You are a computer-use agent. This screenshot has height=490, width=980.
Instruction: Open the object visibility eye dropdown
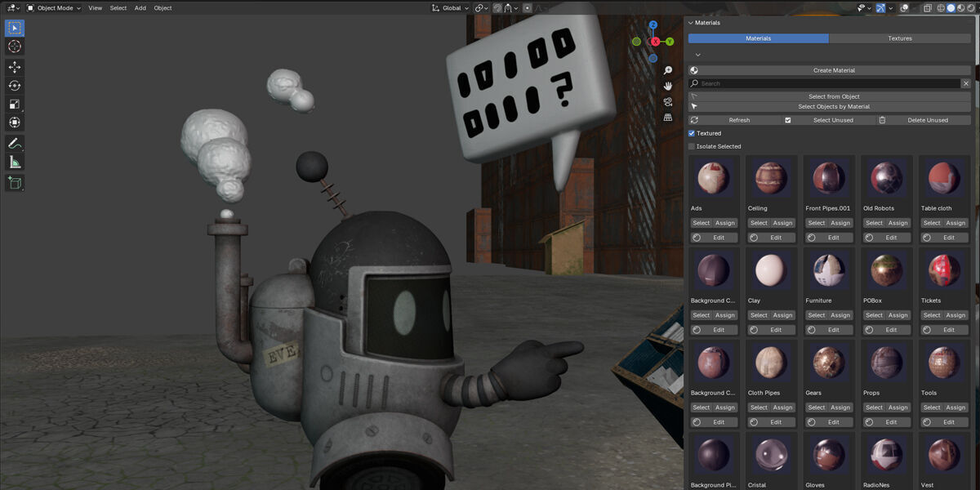864,7
